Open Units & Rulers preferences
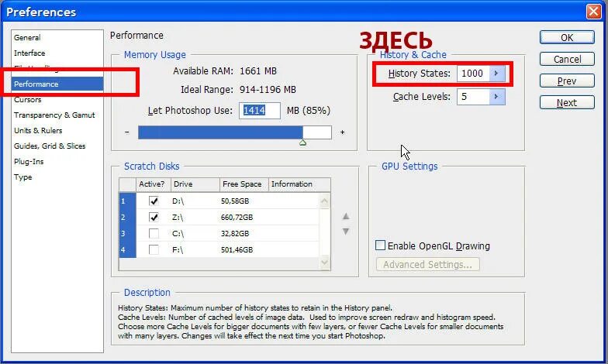 tap(38, 130)
